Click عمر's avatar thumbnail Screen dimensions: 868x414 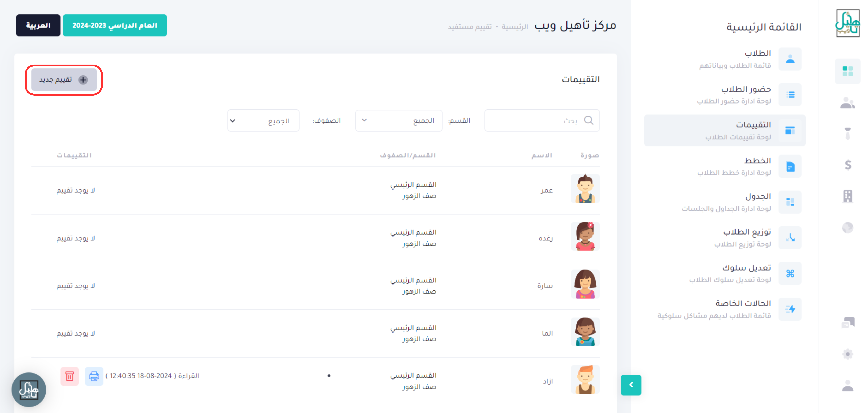click(x=585, y=189)
